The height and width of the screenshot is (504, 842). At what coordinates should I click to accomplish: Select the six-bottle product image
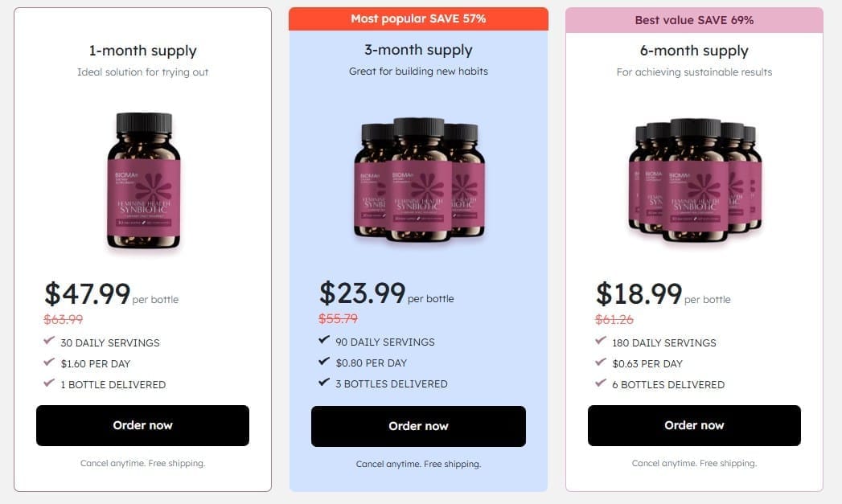coord(695,180)
